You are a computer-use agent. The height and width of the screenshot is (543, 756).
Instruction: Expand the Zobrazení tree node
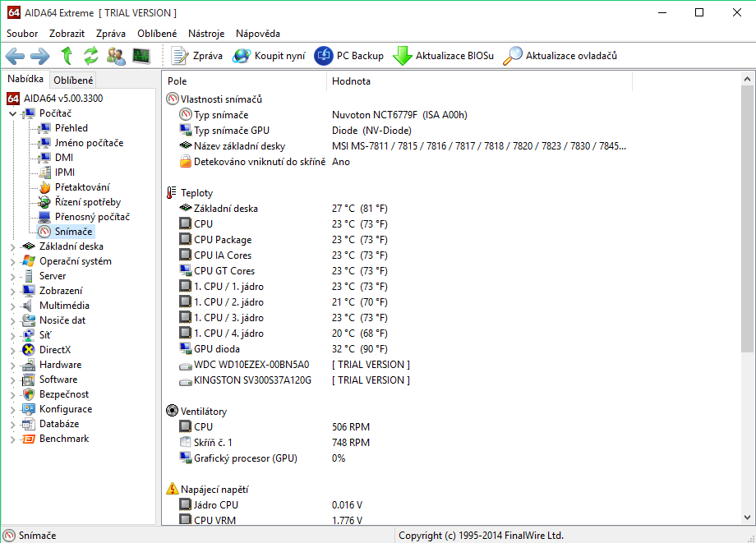[x=12, y=291]
